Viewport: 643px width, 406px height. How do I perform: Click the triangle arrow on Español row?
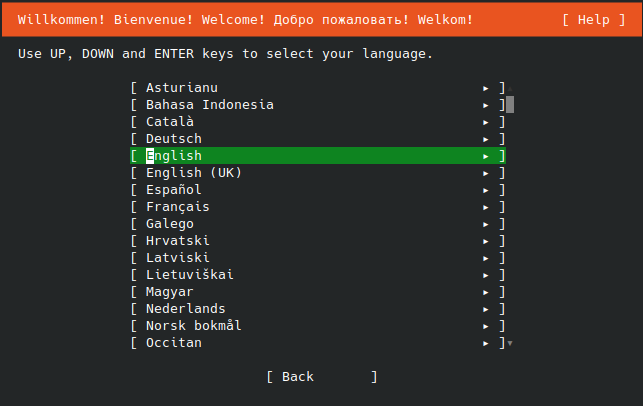click(x=486, y=190)
